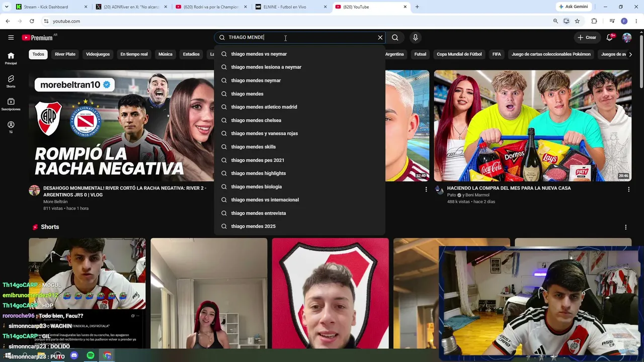Image resolution: width=644 pixels, height=362 pixels.
Task: Run search with the magnifier button
Action: click(x=395, y=38)
